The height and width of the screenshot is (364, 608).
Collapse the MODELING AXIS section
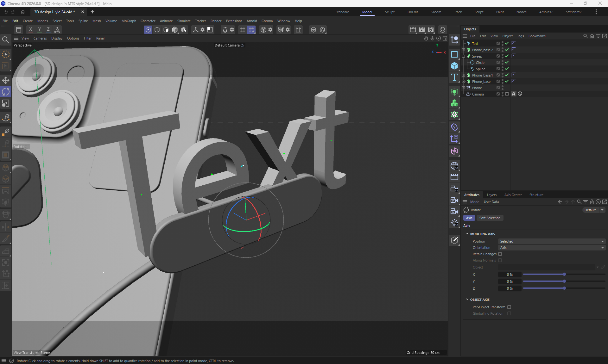click(467, 234)
